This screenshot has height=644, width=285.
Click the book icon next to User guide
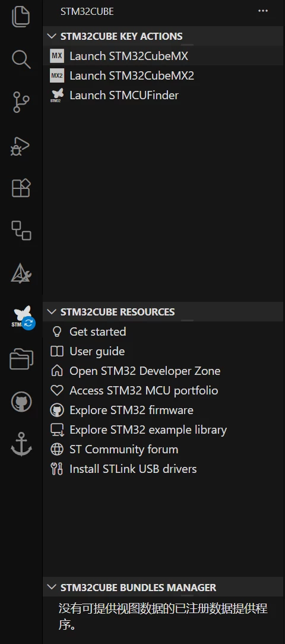[x=56, y=351]
